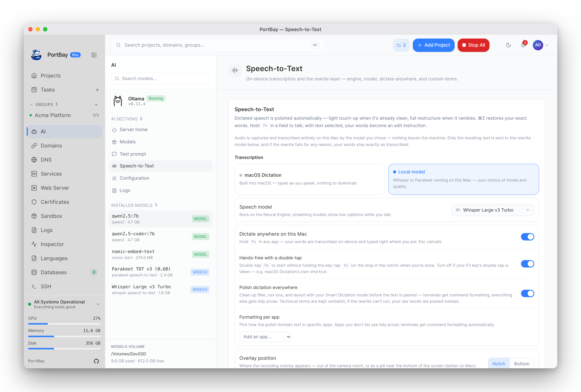
Task: Click the SSH terminal prompt icon
Action: [x=34, y=286]
